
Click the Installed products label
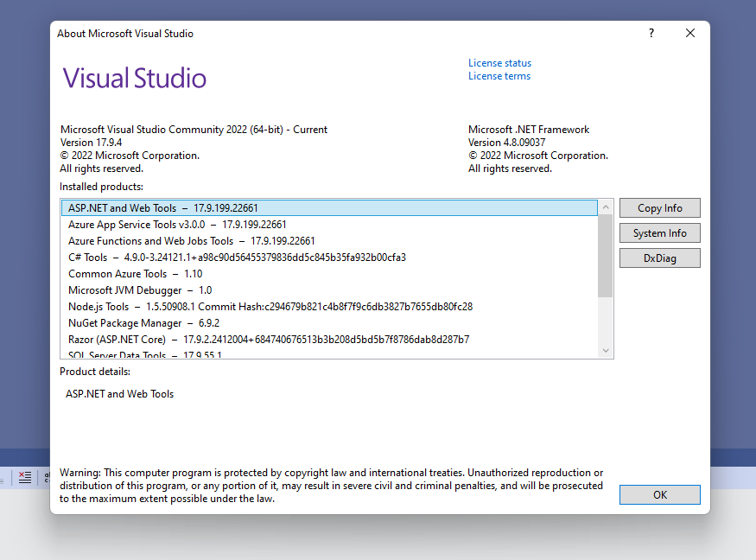pos(101,187)
